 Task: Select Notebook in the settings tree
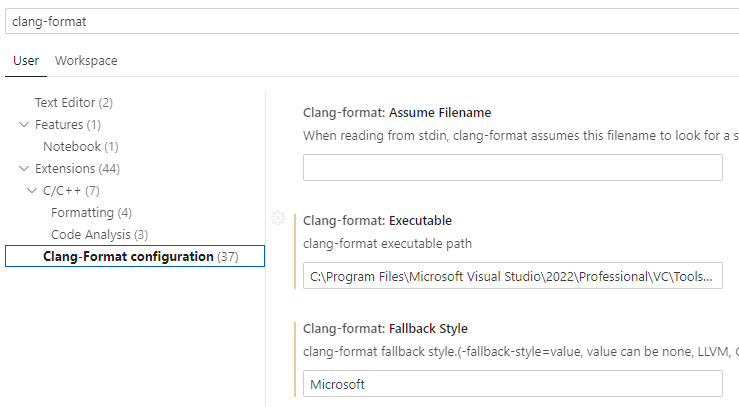[x=80, y=147]
